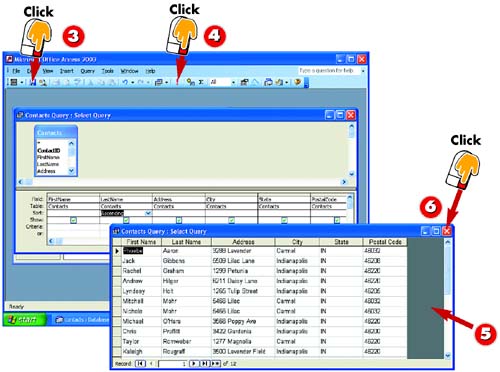Image resolution: width=500 pixels, height=372 pixels.
Task: Click the O'Hara cell in Last Name column
Action: (186, 321)
